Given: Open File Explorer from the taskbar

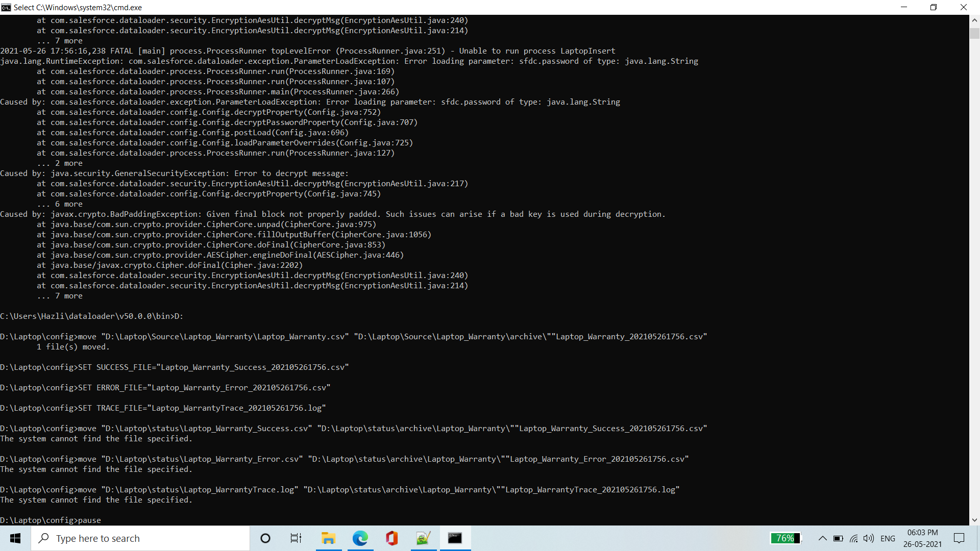Looking at the screenshot, I should pyautogui.click(x=329, y=538).
